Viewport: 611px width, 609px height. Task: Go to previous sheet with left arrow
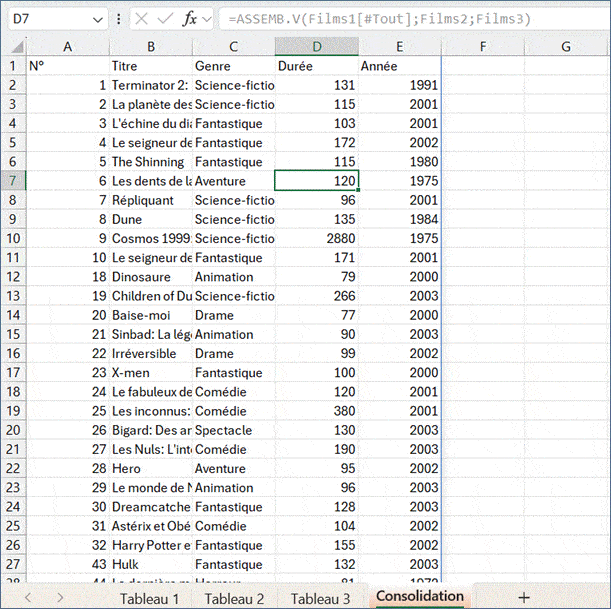[x=28, y=597]
